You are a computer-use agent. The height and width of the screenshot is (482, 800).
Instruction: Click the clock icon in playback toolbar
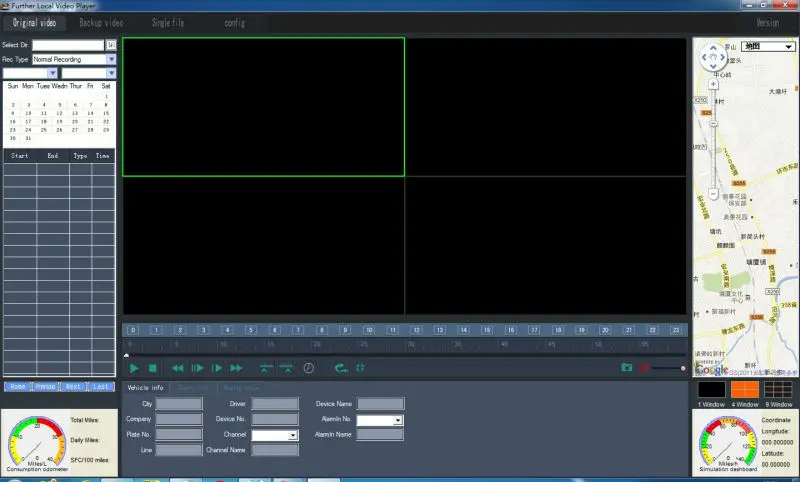[309, 368]
